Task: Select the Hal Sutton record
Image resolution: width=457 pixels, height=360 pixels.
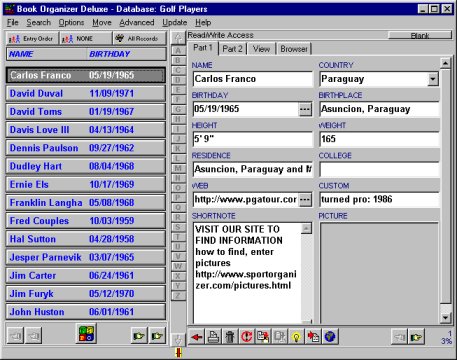Action: click(x=86, y=239)
